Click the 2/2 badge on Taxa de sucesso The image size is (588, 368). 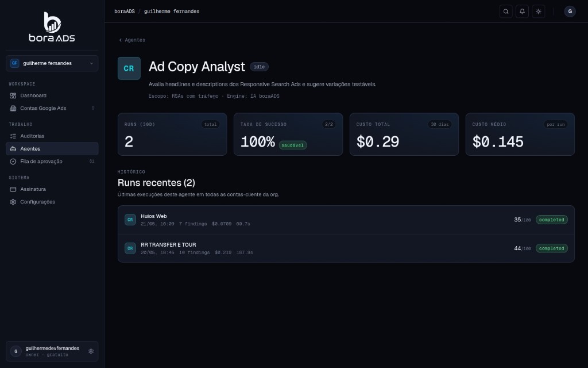click(x=329, y=124)
